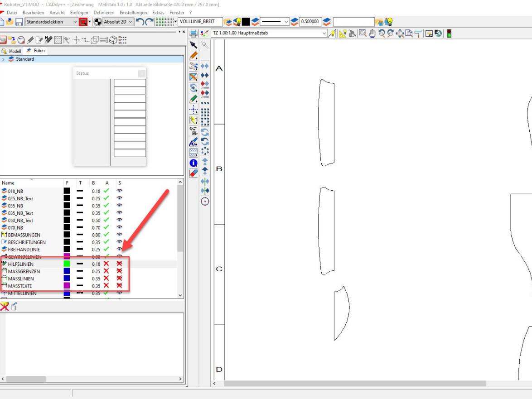The image size is (532, 399).
Task: Open the Standardselektion dropdown
Action: point(75,22)
